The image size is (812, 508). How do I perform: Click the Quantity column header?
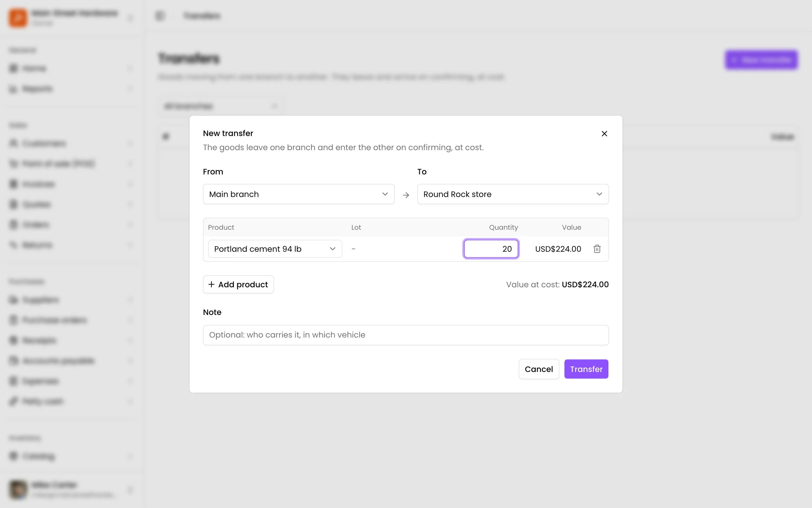(x=503, y=227)
